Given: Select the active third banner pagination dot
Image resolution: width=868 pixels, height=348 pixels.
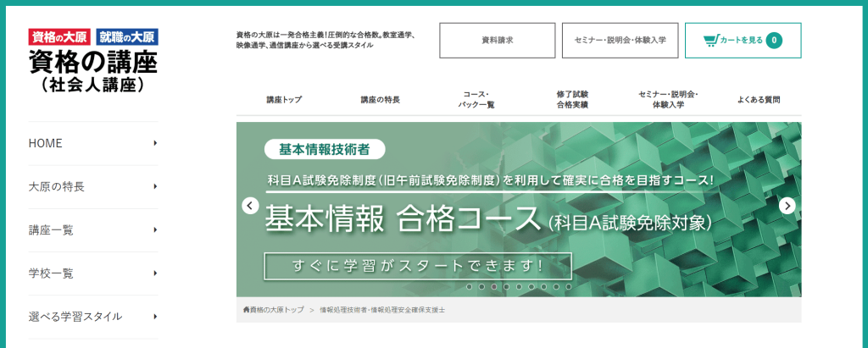Looking at the screenshot, I should click(x=494, y=286).
